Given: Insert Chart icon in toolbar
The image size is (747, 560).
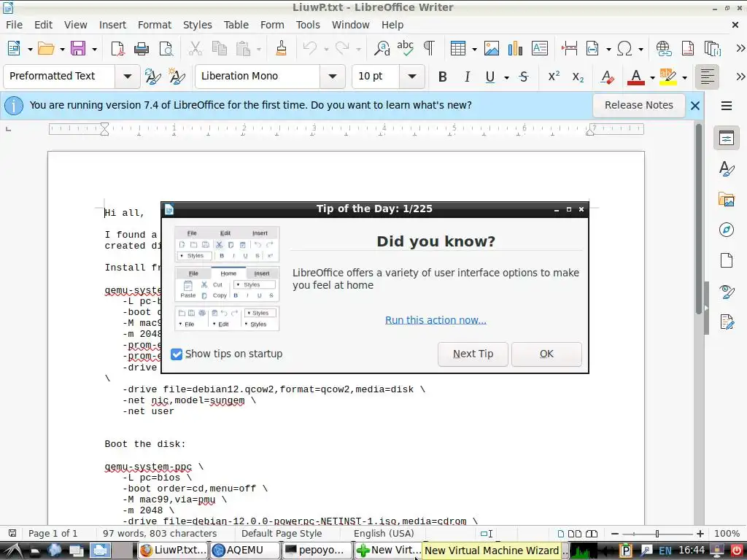Looking at the screenshot, I should click(516, 48).
